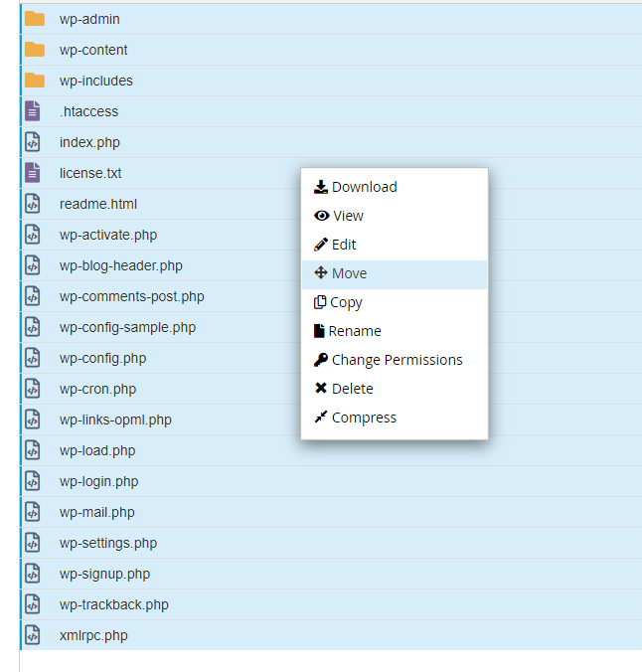The height and width of the screenshot is (672, 642).
Task: Select the wp-mail.php file name
Action: 96,513
